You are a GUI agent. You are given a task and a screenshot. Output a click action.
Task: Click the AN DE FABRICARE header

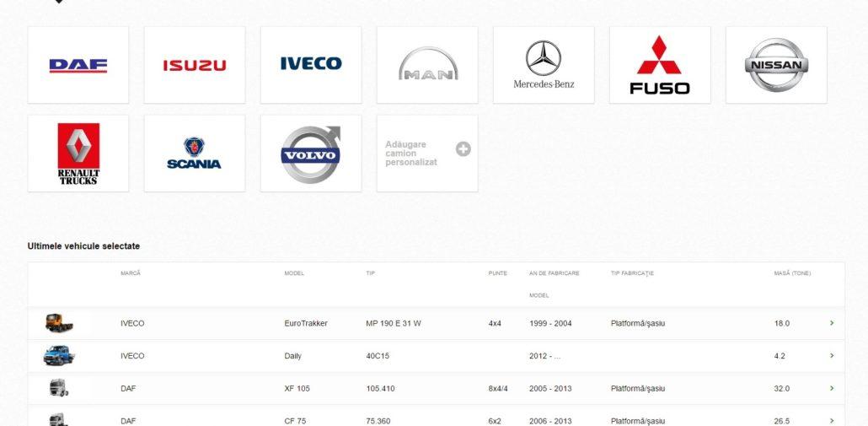(555, 273)
